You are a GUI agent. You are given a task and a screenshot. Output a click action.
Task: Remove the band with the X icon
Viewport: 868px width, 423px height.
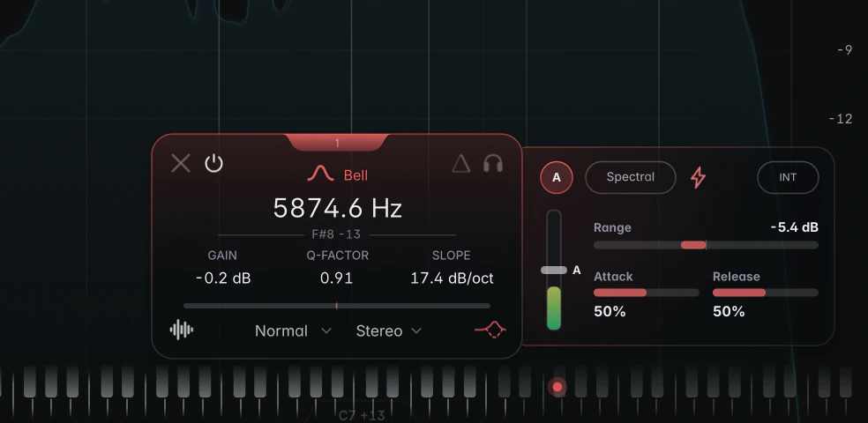point(181,164)
